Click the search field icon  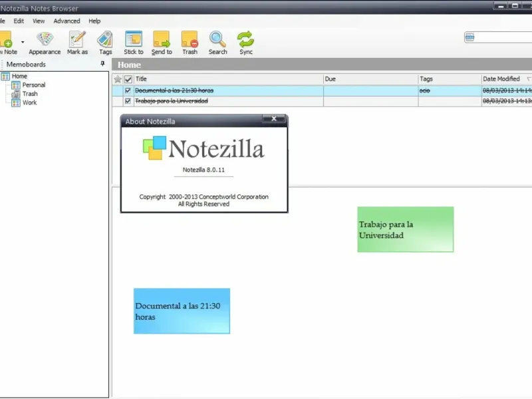tap(469, 37)
